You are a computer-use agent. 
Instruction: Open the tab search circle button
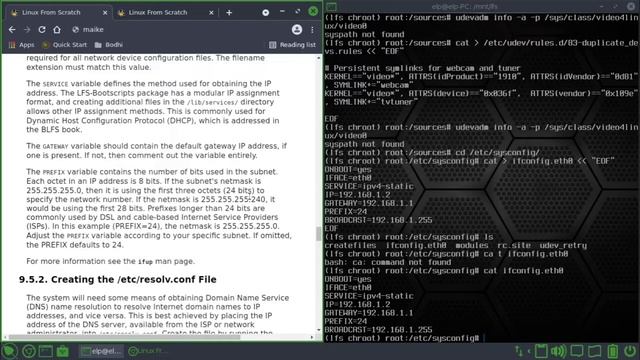point(266,13)
